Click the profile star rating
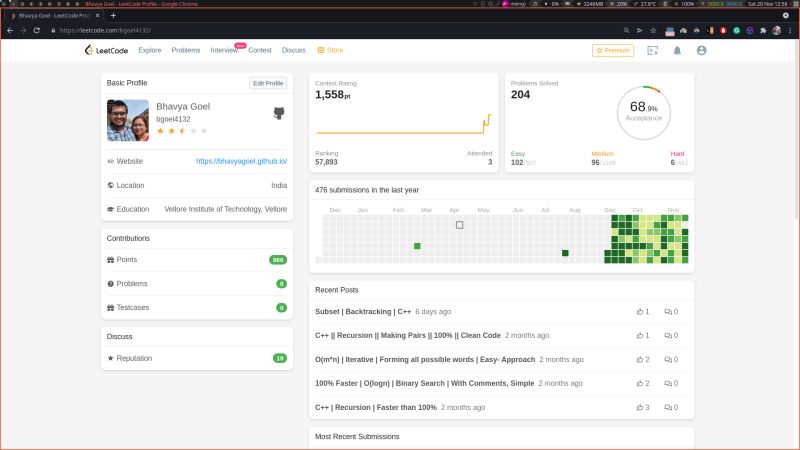Image resolution: width=800 pixels, height=450 pixels. (182, 131)
